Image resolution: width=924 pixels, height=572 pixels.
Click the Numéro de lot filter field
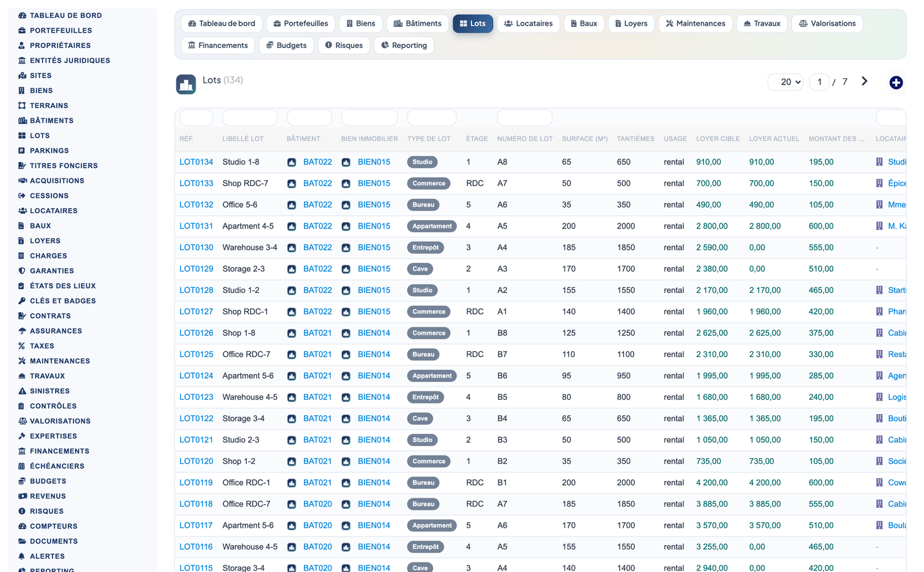tap(525, 118)
